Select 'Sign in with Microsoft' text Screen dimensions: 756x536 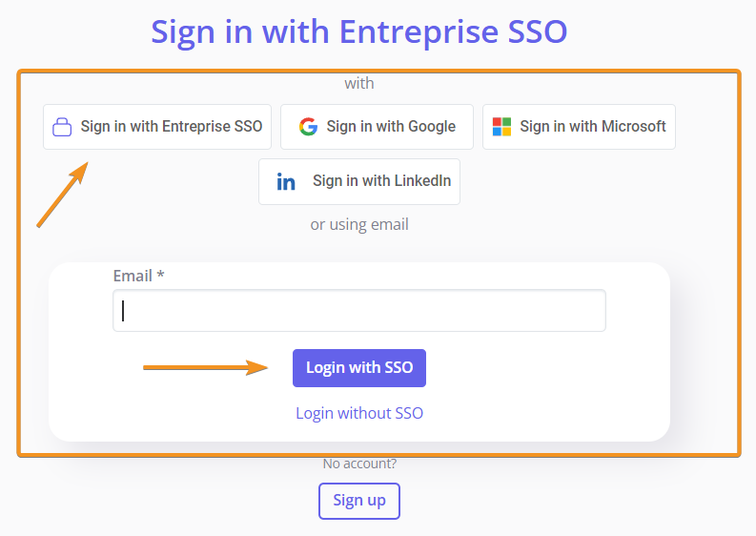(x=593, y=127)
